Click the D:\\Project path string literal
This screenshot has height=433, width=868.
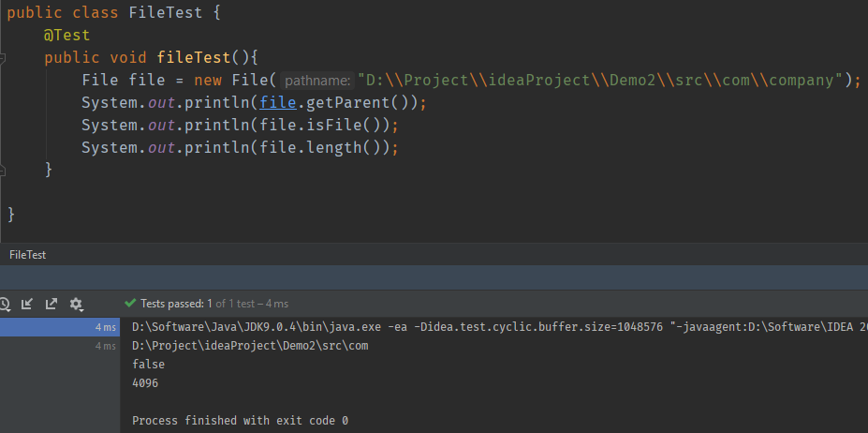point(600,81)
